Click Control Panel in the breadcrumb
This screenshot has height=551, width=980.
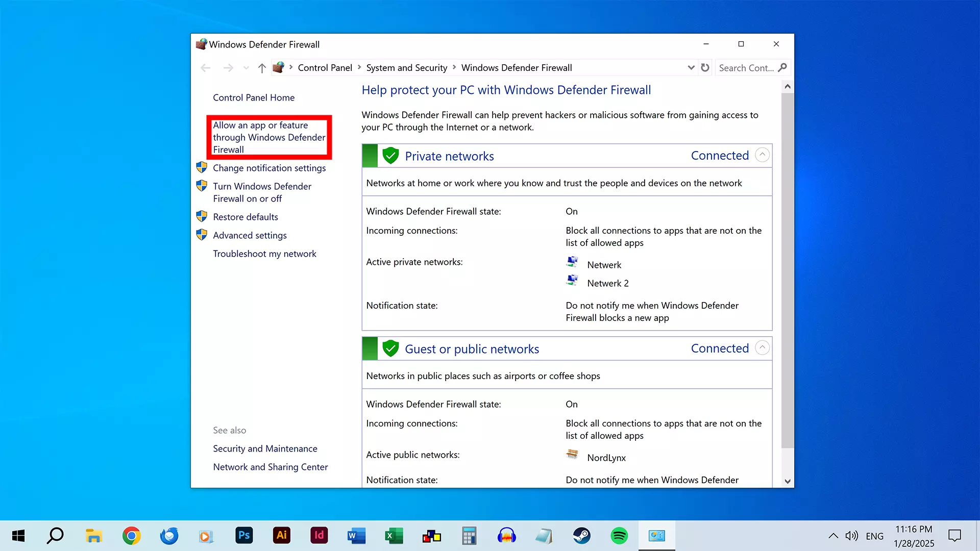[x=325, y=68]
